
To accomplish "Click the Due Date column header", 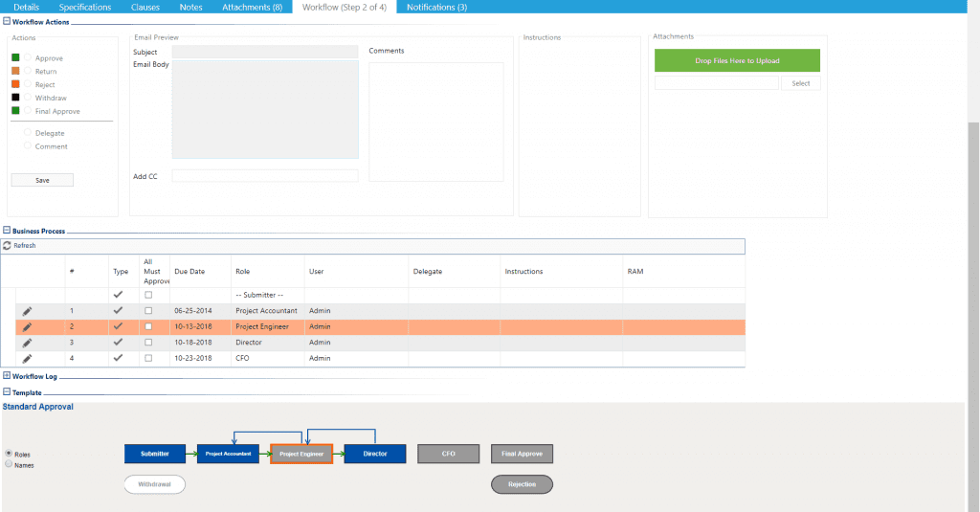I will pyautogui.click(x=189, y=272).
